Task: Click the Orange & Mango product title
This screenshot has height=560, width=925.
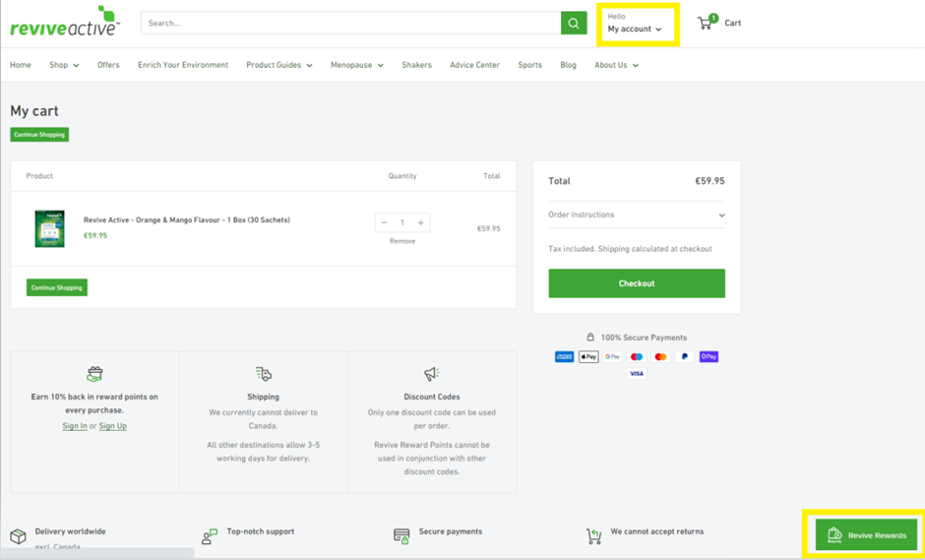Action: tap(187, 219)
